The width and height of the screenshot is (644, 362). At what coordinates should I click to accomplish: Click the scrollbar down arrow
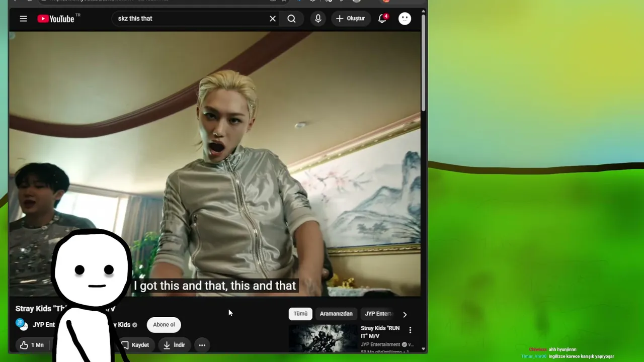pyautogui.click(x=424, y=348)
